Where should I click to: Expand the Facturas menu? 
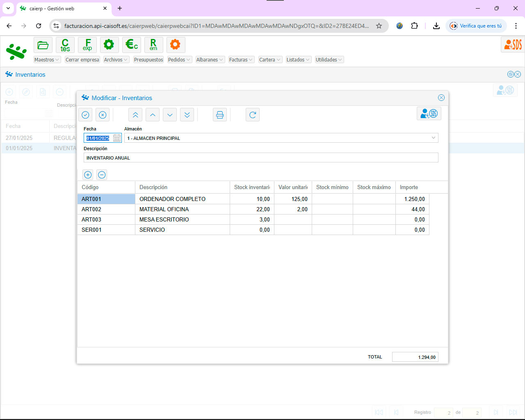[x=242, y=60]
